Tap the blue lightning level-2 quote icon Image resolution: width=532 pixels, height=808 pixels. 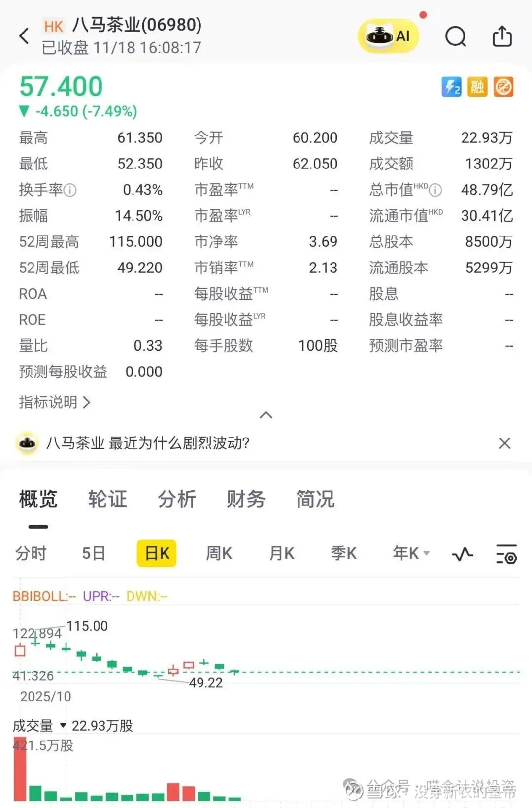pyautogui.click(x=451, y=87)
